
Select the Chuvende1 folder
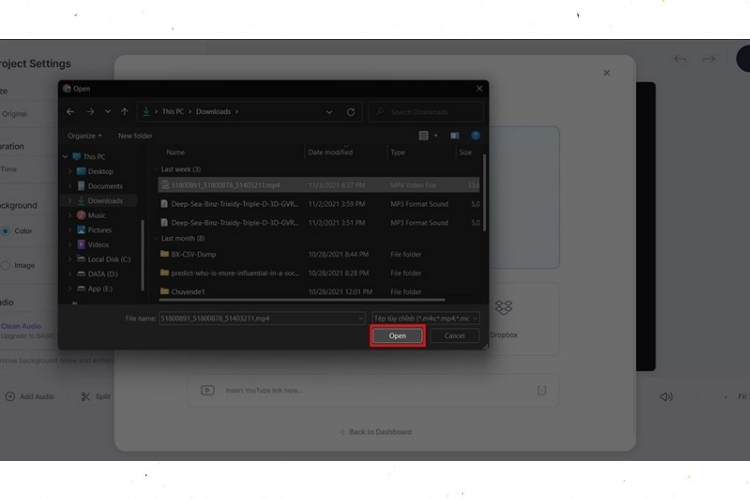tap(318, 291)
